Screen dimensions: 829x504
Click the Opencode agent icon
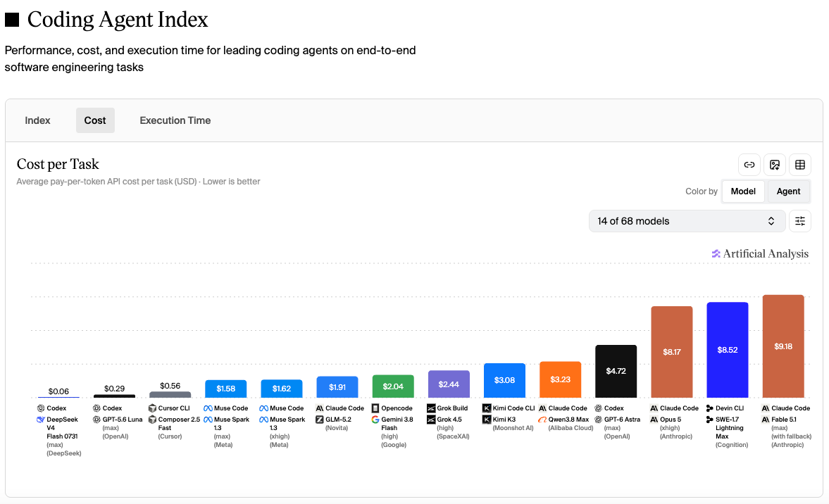[x=375, y=408]
